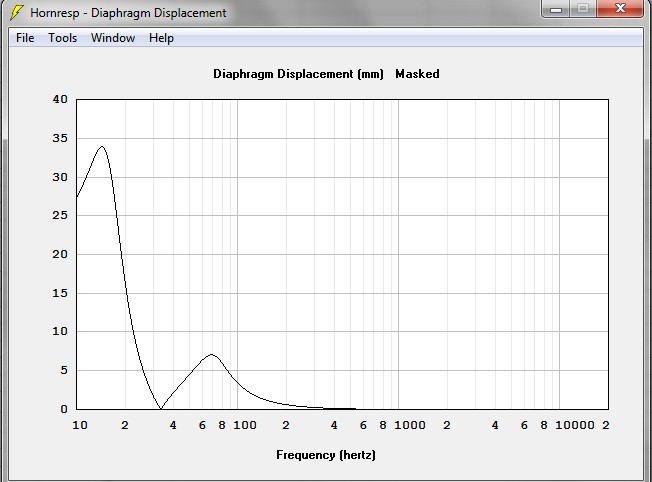Viewport: 652px width, 482px height.
Task: Click the 'Masked' label
Action: tap(417, 74)
